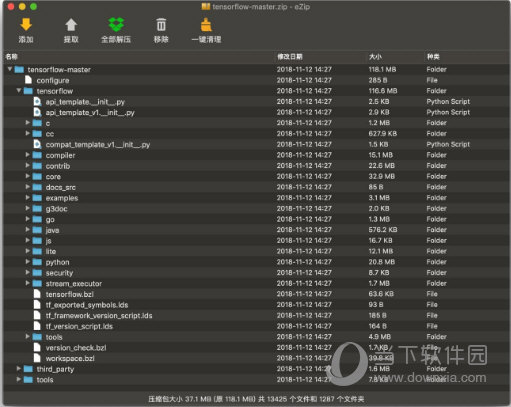Screen dimensions: 511x407
Task: Click the status bar archive size text
Action: coord(256,399)
